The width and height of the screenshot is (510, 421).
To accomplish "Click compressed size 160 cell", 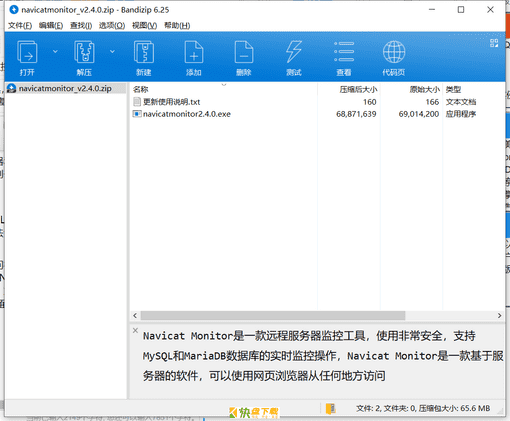I will (x=369, y=102).
